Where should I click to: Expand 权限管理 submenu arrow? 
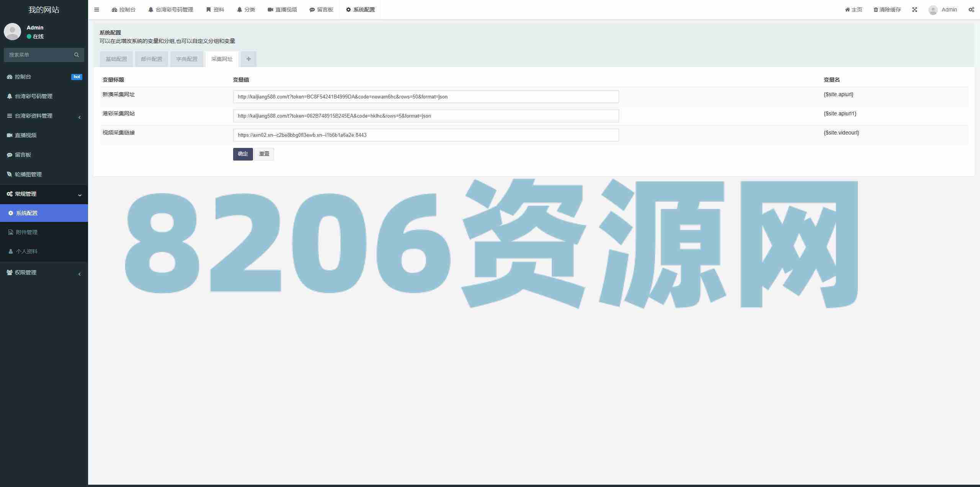(x=80, y=274)
